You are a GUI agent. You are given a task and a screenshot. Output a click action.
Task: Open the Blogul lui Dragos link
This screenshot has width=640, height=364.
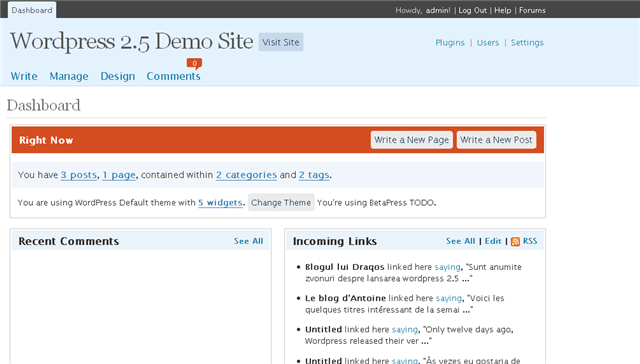point(345,267)
